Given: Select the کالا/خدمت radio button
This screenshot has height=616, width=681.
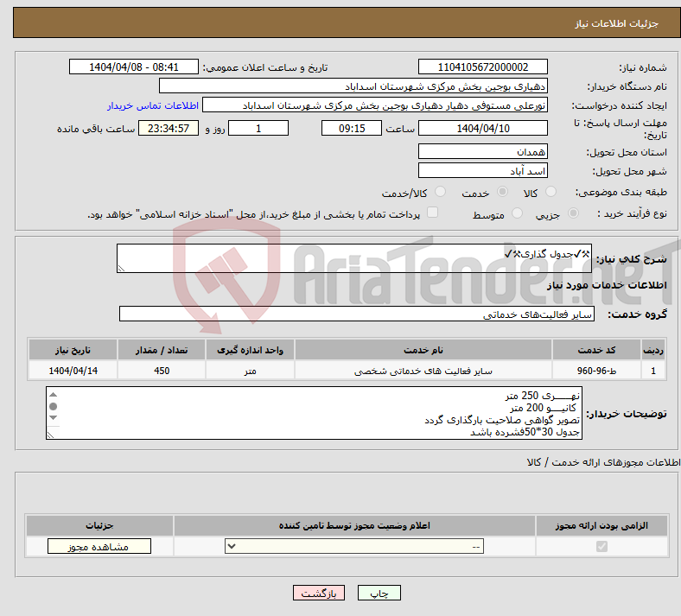Looking at the screenshot, I should click(x=440, y=192).
